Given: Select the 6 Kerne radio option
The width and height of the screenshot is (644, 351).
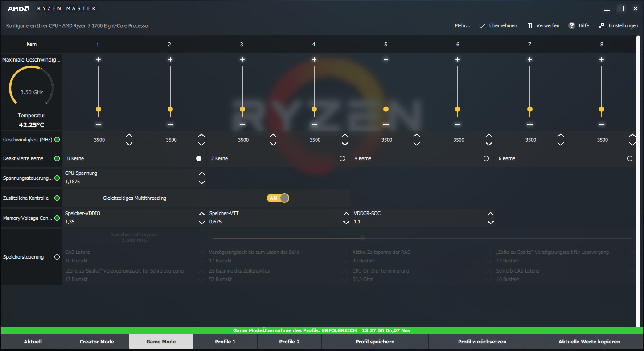Looking at the screenshot, I should (630, 158).
